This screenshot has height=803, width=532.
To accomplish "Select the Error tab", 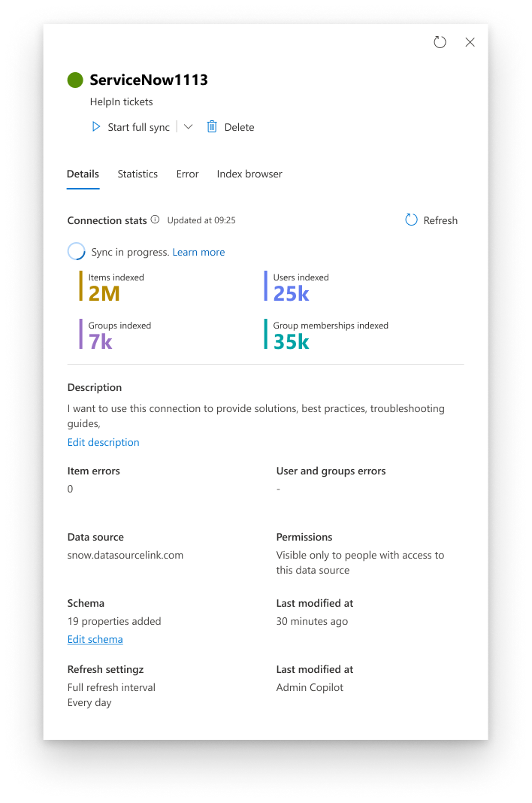I will click(187, 174).
